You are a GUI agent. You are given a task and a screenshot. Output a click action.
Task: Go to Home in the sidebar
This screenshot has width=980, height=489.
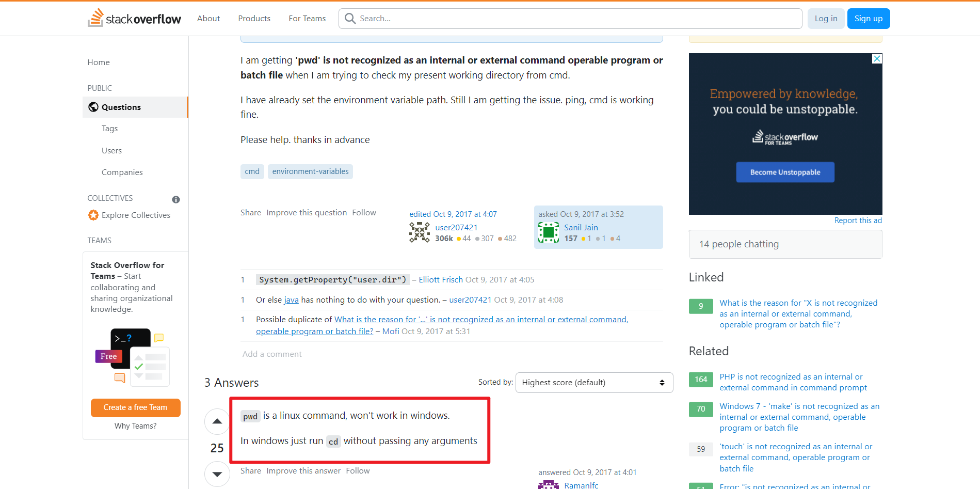pos(99,62)
